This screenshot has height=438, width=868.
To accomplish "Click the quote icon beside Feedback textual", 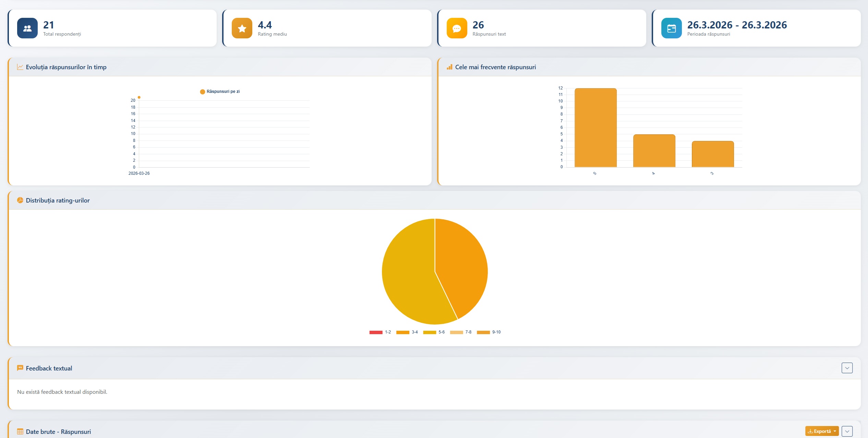I will point(20,368).
